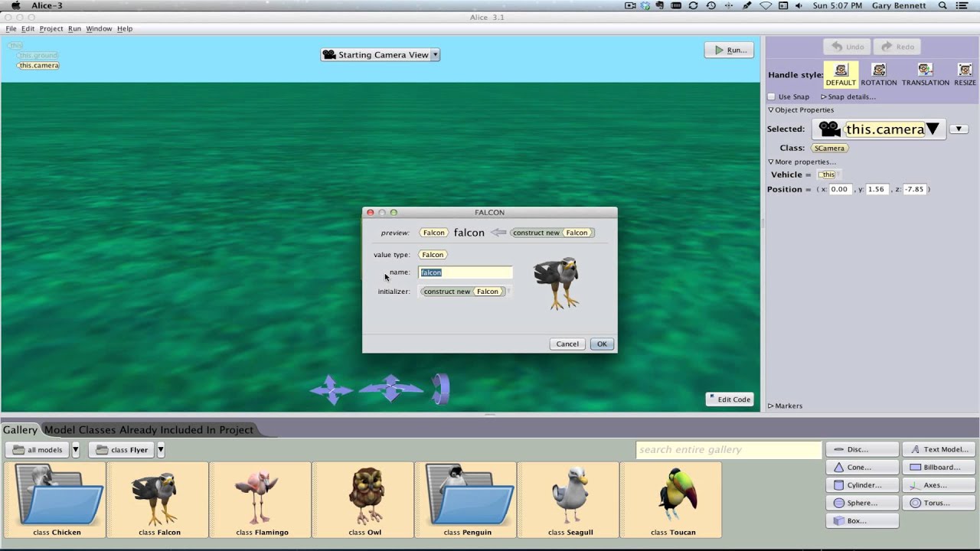Select the class Flamingo model

point(260,500)
